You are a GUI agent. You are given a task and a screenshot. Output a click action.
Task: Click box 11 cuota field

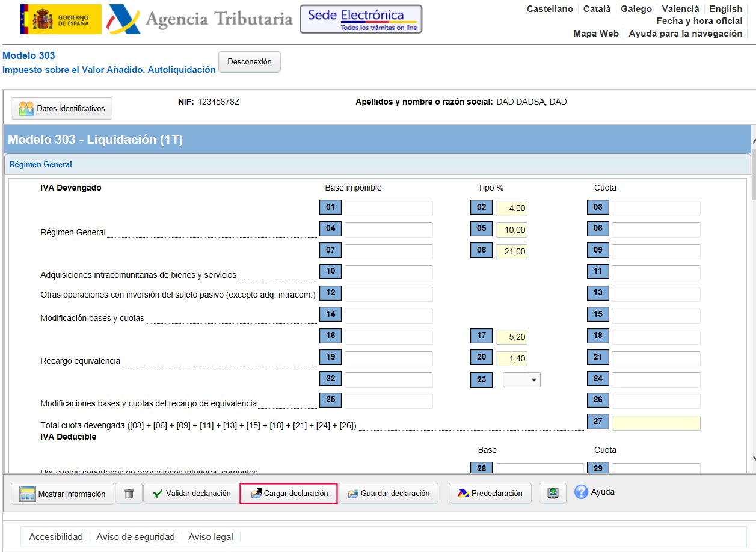656,272
